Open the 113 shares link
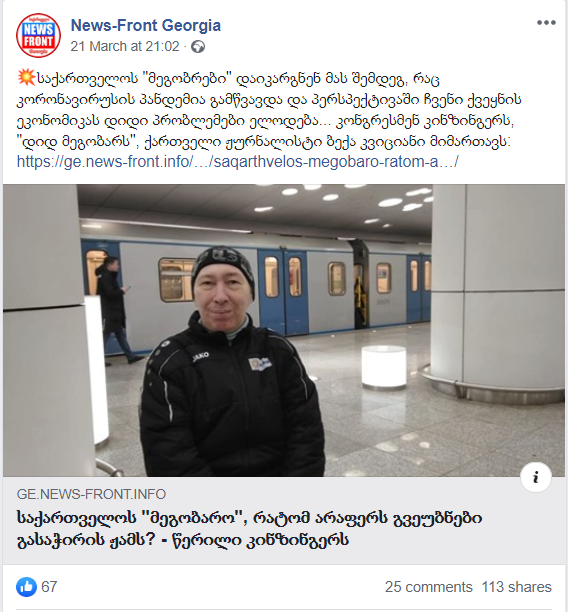568x612 pixels. point(516,587)
